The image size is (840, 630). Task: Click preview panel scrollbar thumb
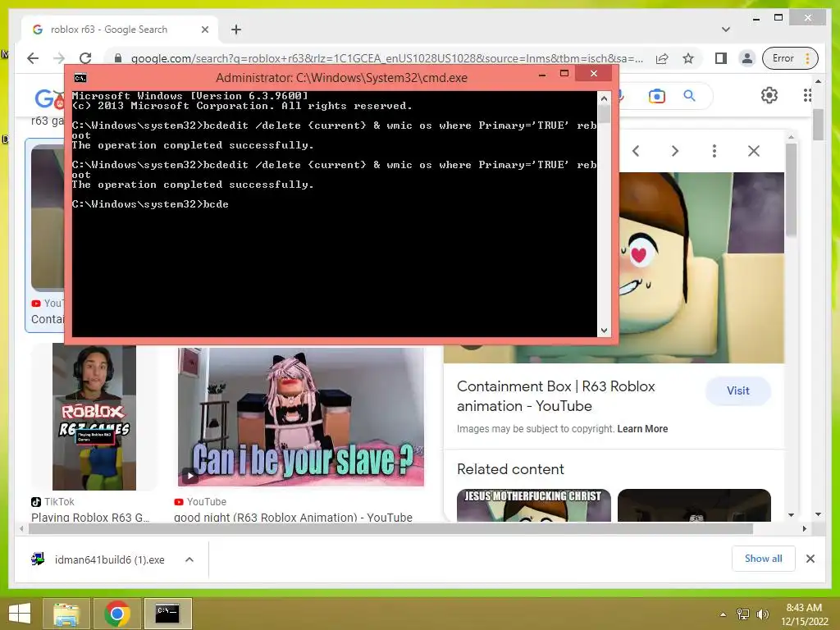792,189
